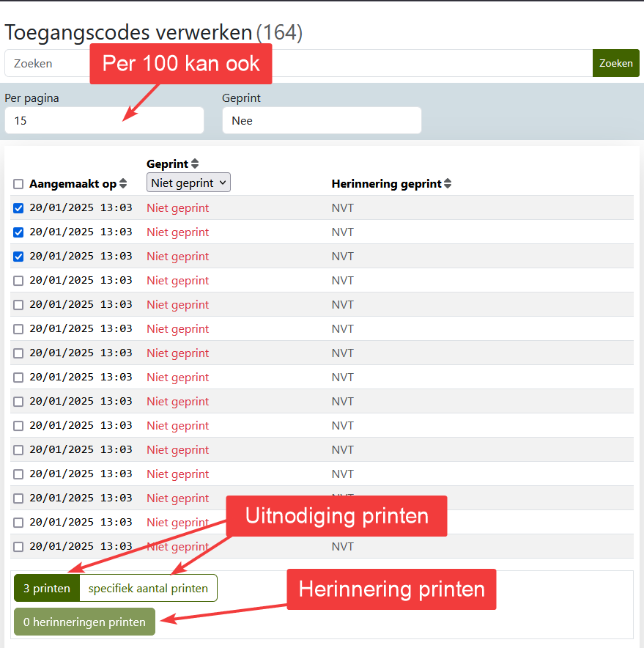The image size is (644, 648).
Task: Open the Niet geprint filter dropdown
Action: click(x=188, y=183)
